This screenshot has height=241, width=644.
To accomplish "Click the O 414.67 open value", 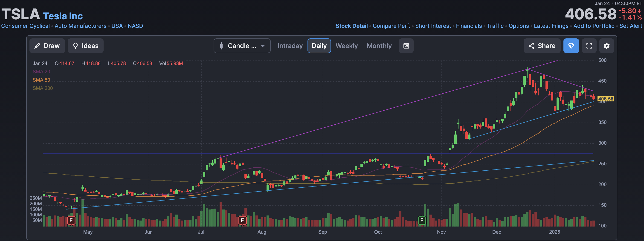I will click(x=64, y=63).
